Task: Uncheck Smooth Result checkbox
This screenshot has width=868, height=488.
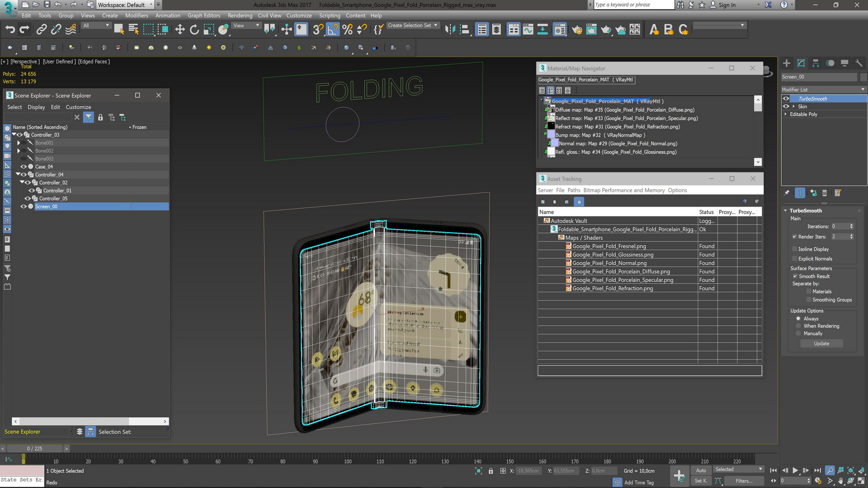Action: (795, 277)
